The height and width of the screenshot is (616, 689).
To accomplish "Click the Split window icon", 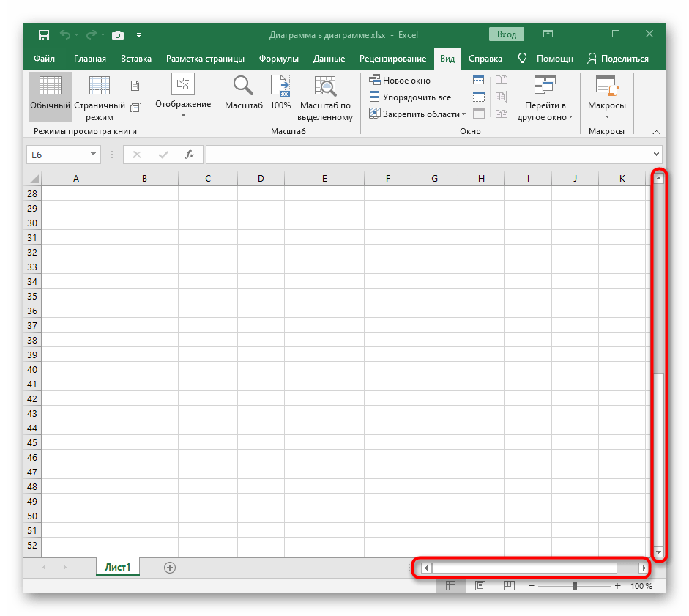I will (479, 80).
